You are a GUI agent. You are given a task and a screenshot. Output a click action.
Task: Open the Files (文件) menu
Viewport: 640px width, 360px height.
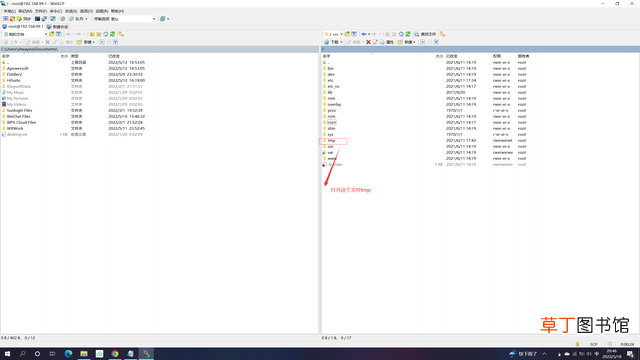click(x=41, y=11)
